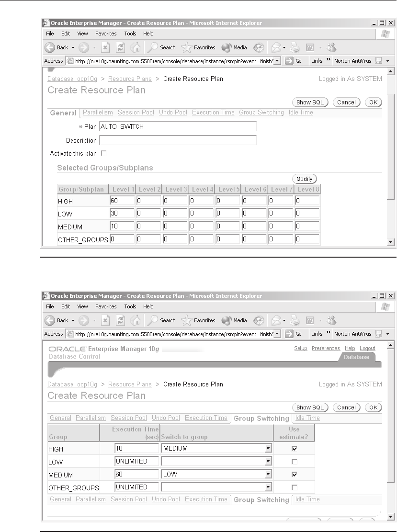Screen dimensions: 397x532
Task: Open Mail dropdown arrow in Group Switching window
Action: pyautogui.click(x=284, y=321)
